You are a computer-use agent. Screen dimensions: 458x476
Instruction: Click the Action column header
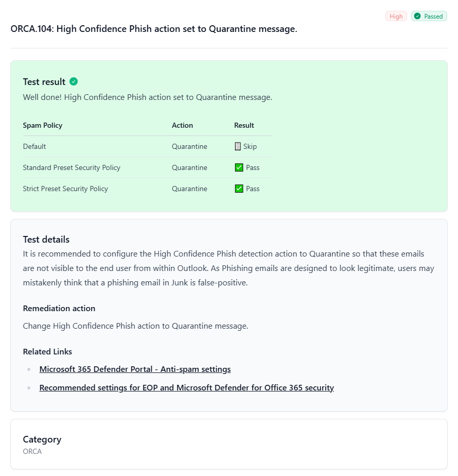(x=182, y=125)
